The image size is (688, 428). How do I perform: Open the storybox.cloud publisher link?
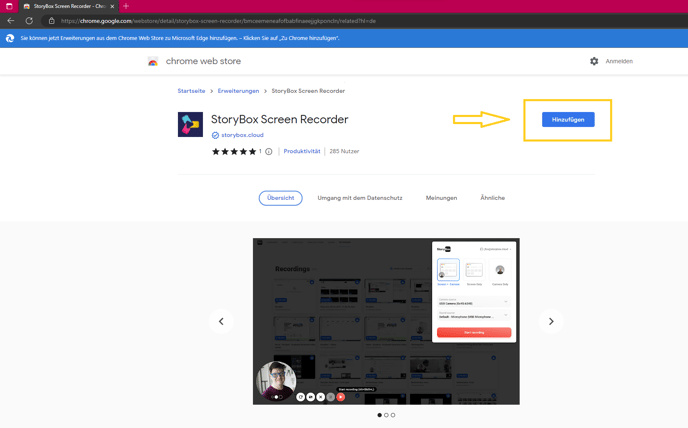(242, 135)
